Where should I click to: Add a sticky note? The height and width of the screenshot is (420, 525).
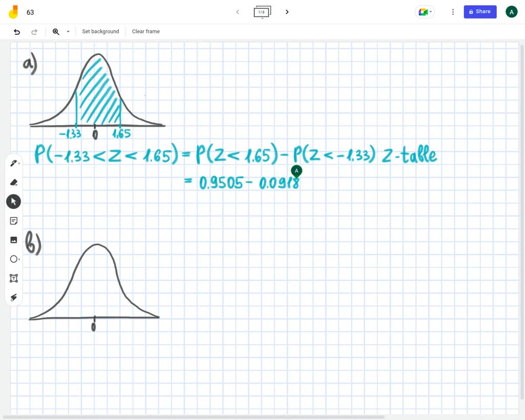click(x=14, y=221)
